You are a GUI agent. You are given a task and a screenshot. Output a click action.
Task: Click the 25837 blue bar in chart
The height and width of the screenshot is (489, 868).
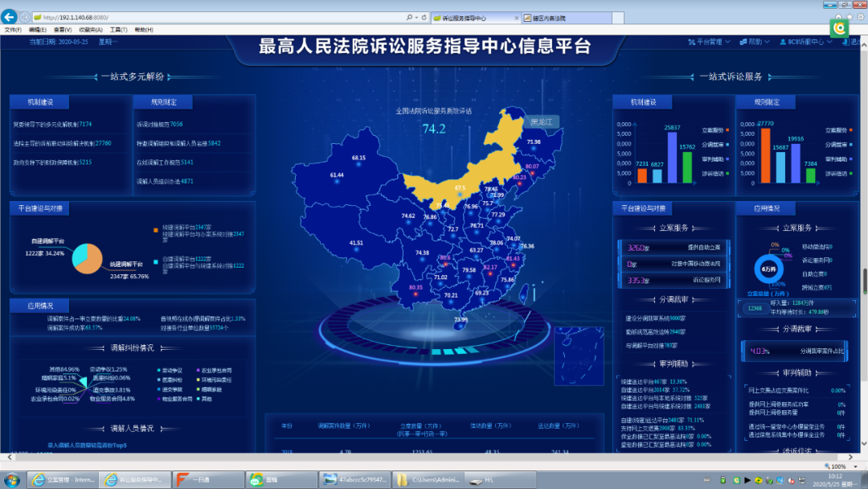(x=672, y=158)
